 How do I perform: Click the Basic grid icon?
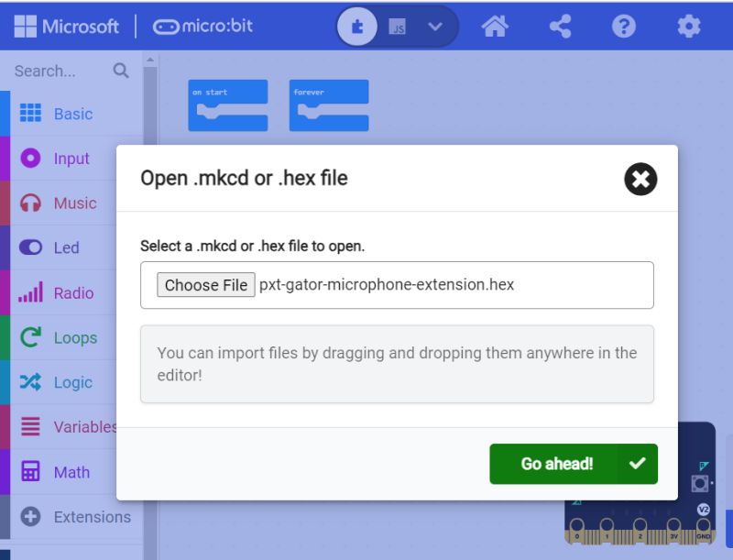click(x=30, y=113)
